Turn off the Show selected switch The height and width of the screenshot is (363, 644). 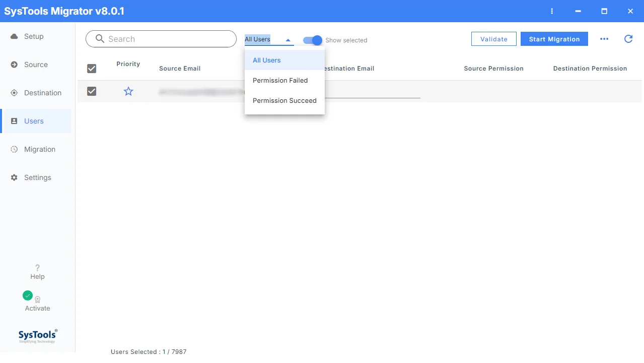click(312, 40)
